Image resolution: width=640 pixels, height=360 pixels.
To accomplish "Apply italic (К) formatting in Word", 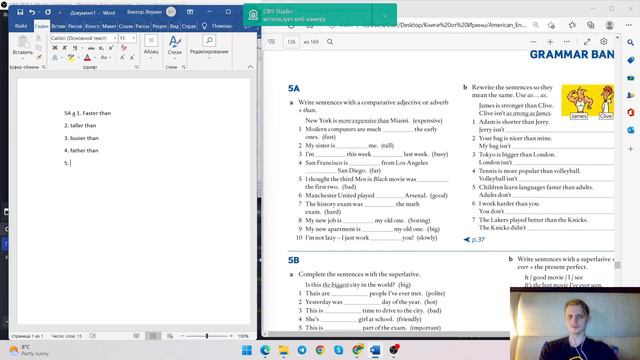I will click(64, 48).
